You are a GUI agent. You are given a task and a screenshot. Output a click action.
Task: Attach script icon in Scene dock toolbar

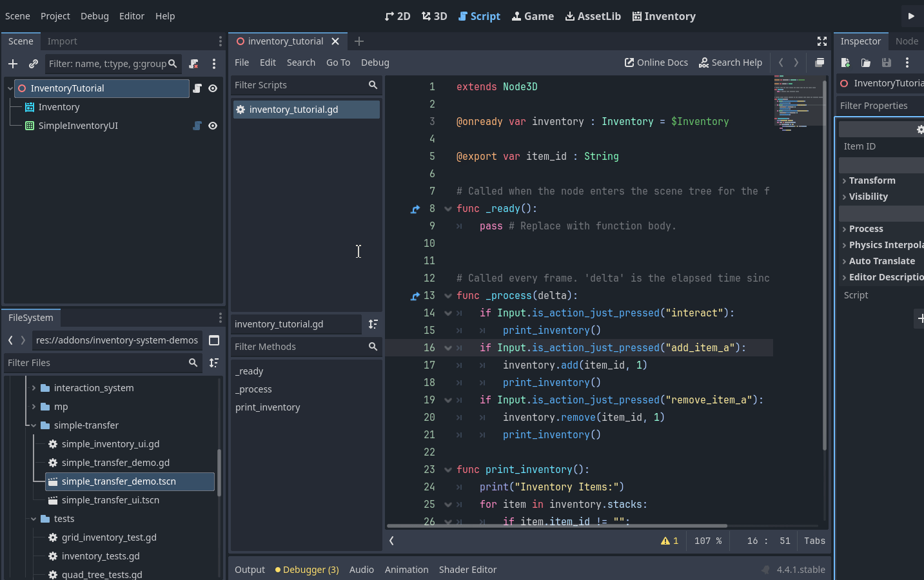point(193,64)
